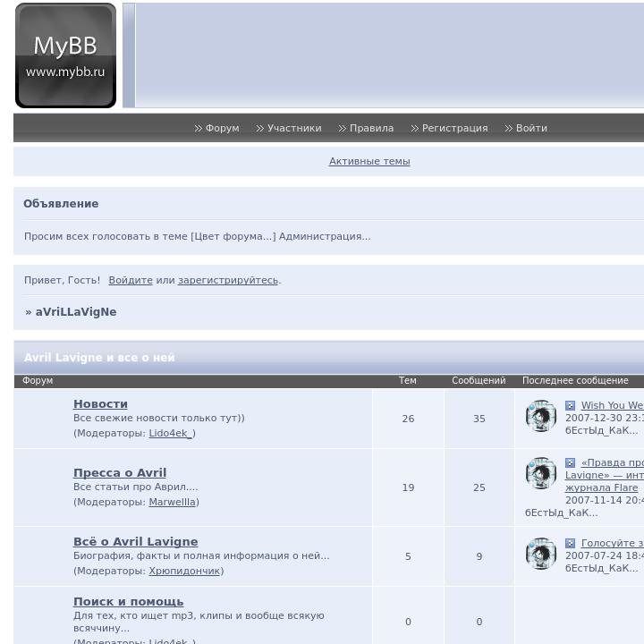
Task: Click the MyBB logo image
Action: click(65, 55)
